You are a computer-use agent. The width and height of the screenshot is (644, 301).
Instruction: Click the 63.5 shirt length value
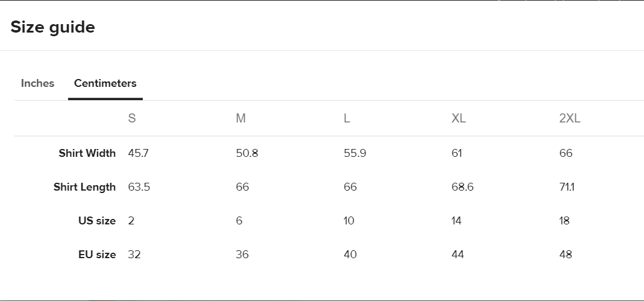click(139, 186)
